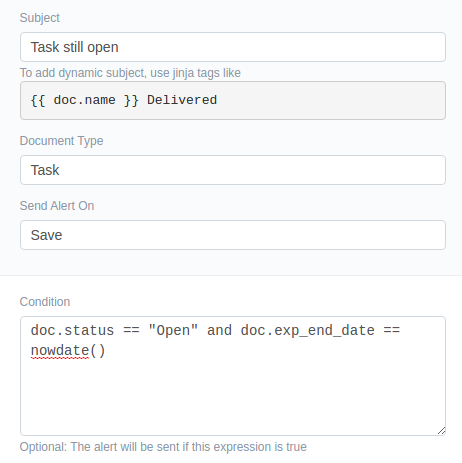The image size is (462, 463).
Task: Click the 'Subject' field label
Action: [39, 18]
